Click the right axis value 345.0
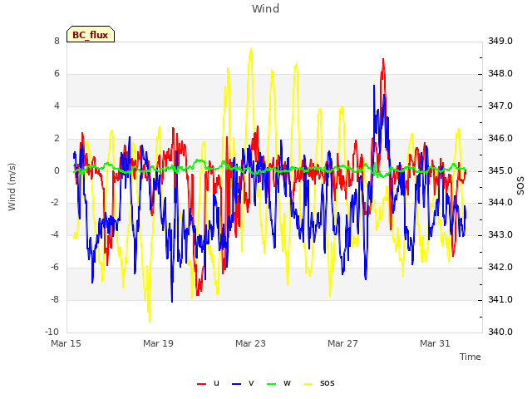 (x=500, y=170)
